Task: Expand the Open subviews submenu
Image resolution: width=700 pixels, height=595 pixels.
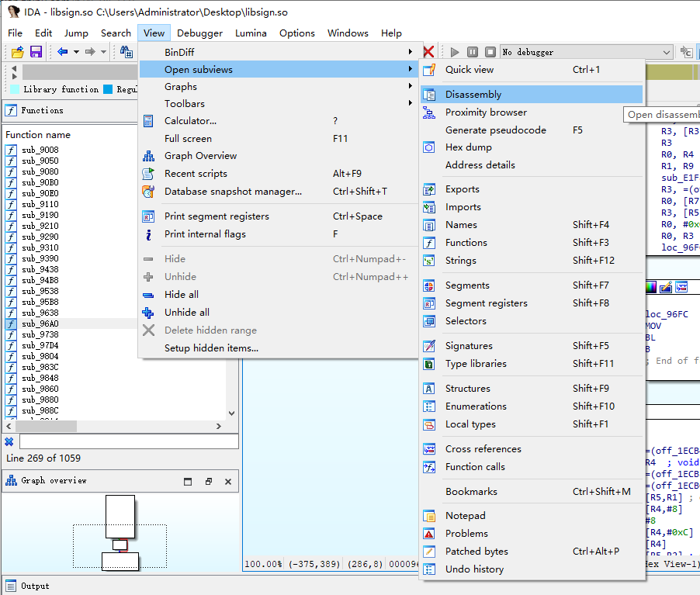Action: click(279, 70)
